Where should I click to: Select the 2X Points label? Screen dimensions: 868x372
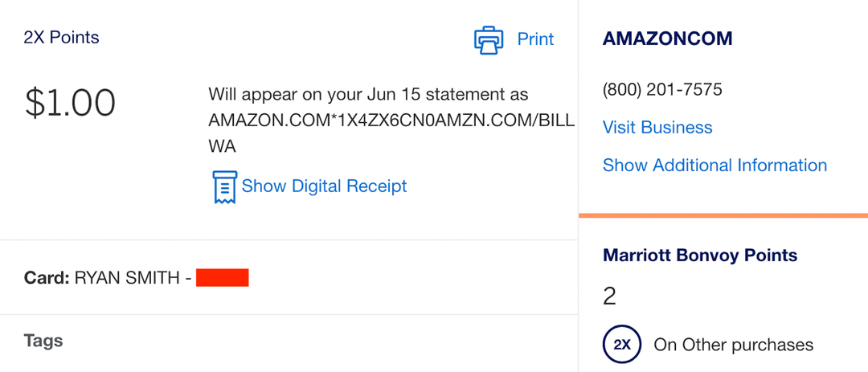62,38
